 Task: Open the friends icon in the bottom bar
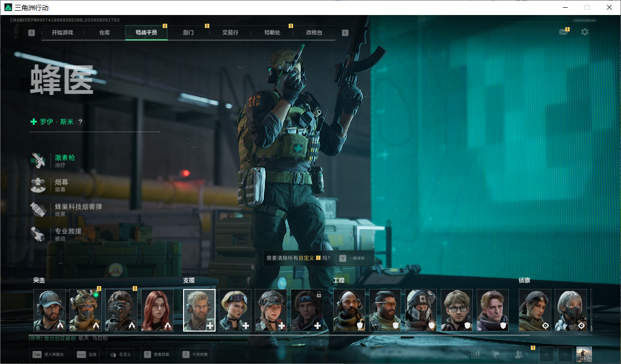(x=520, y=355)
